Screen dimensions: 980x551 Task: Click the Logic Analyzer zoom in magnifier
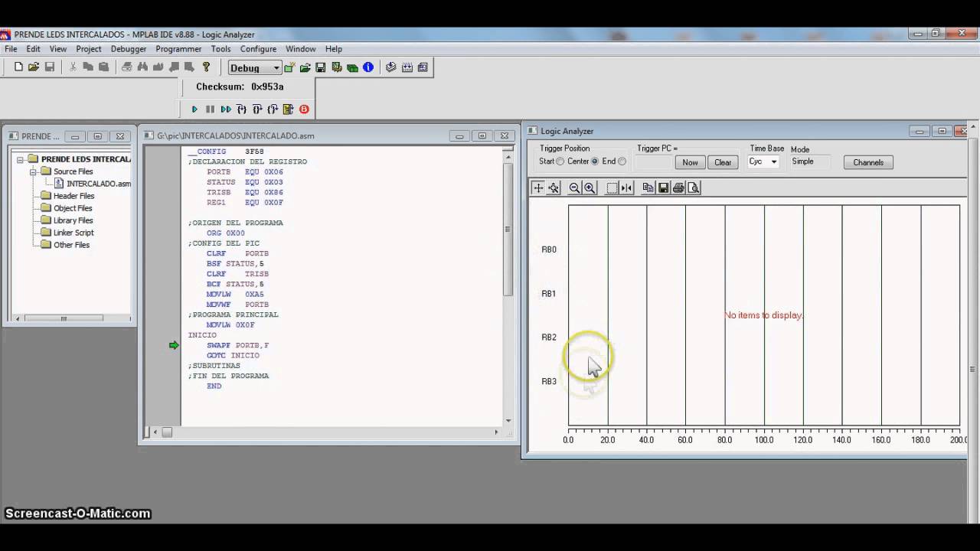pyautogui.click(x=590, y=187)
